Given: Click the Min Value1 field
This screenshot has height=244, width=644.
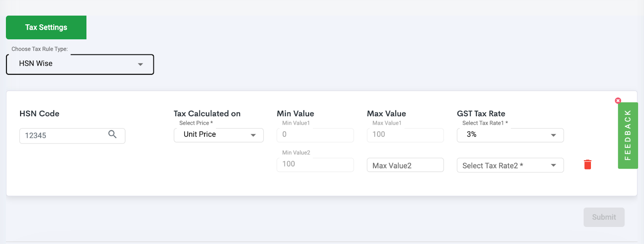Looking at the screenshot, I should (315, 135).
